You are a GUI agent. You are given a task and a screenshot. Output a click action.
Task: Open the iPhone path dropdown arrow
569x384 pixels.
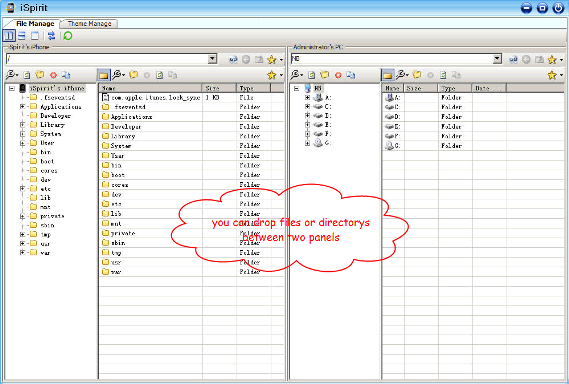(x=213, y=59)
